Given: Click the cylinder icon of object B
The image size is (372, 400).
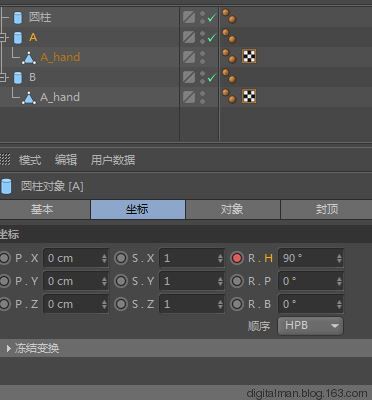Looking at the screenshot, I should click(18, 77).
